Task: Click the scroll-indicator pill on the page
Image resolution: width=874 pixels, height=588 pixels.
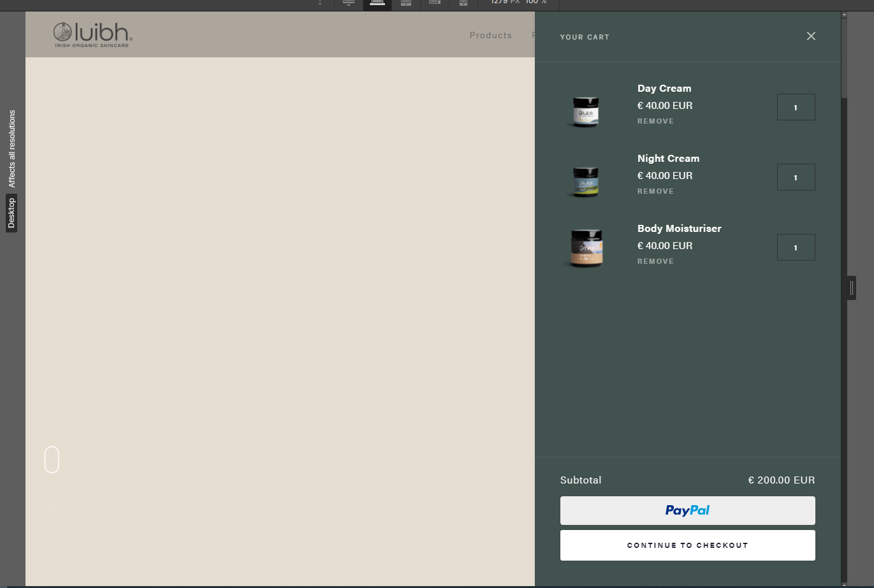Action: pos(52,459)
